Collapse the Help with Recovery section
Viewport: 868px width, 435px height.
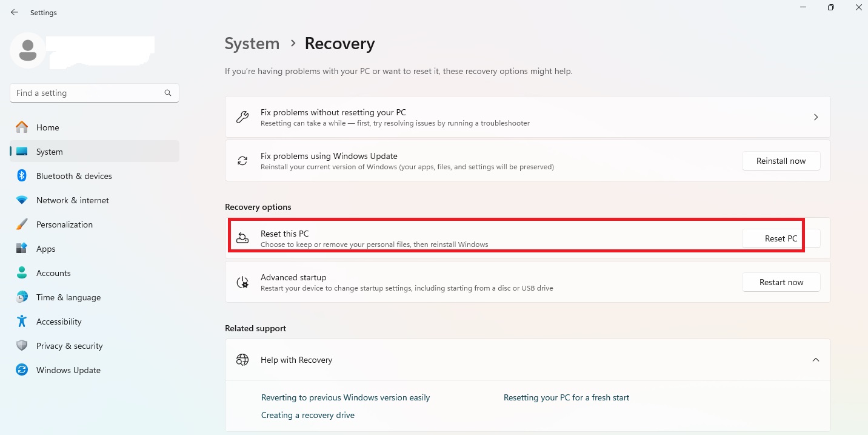click(816, 360)
